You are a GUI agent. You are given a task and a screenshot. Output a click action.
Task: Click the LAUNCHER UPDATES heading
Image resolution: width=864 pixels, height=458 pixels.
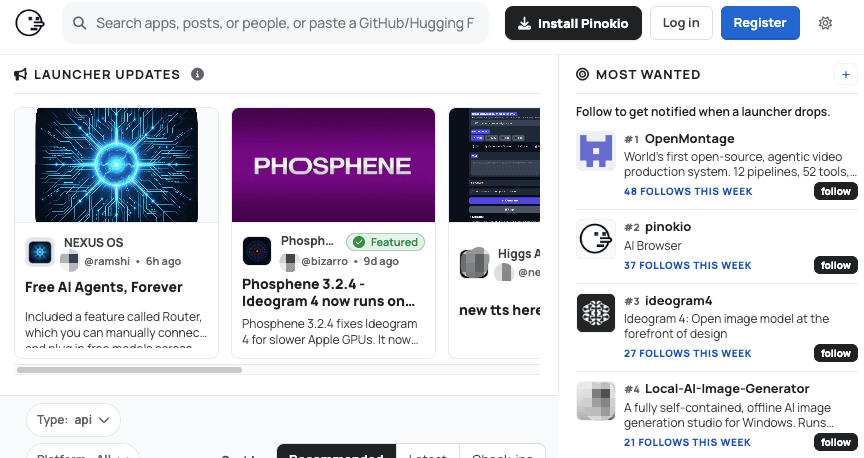[107, 74]
